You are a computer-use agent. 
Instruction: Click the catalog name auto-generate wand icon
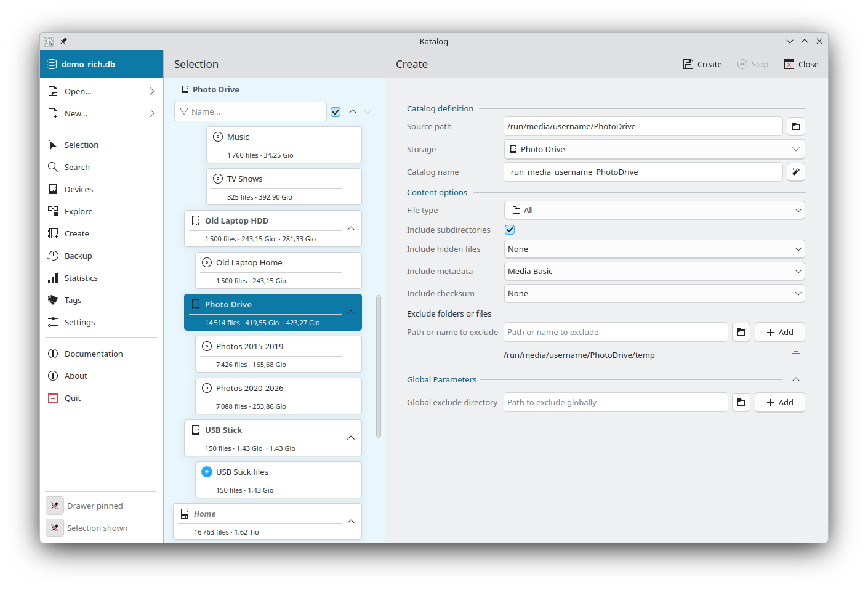[795, 172]
